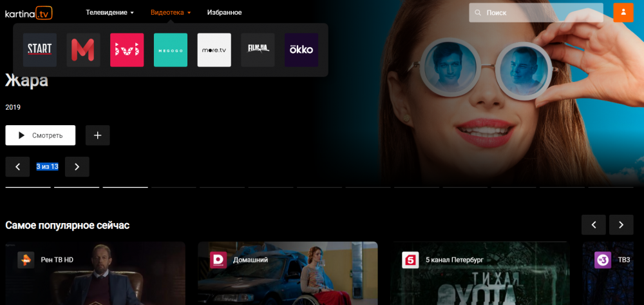Open the Рен ТВ HD channel thumbnail
This screenshot has height=305, width=644.
point(95,273)
